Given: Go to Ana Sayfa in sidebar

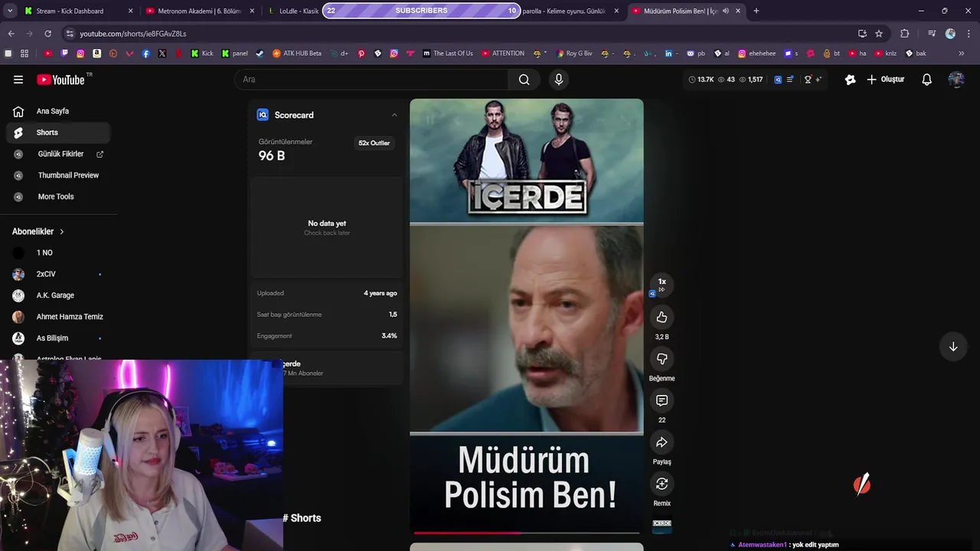Looking at the screenshot, I should [x=59, y=111].
